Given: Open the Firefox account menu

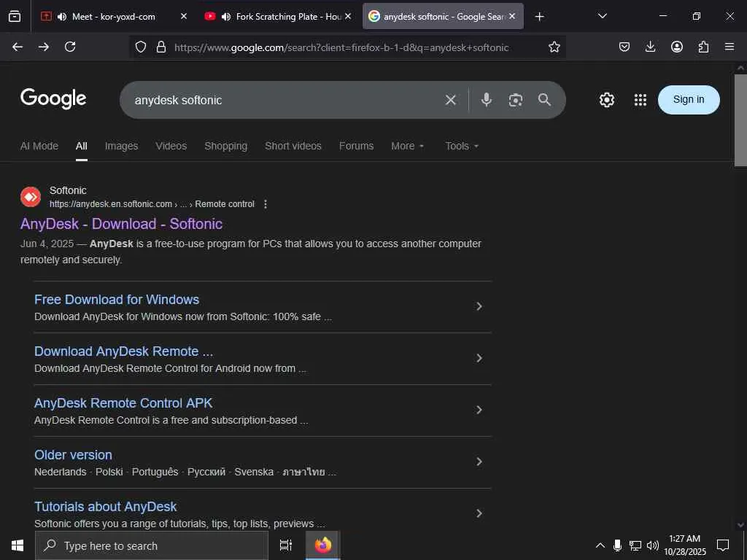Looking at the screenshot, I should point(677,47).
